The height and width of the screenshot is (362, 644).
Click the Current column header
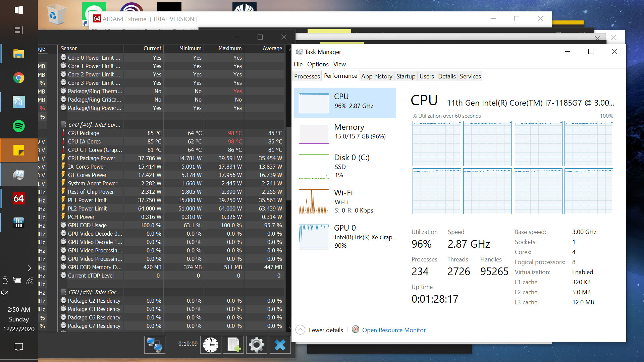tap(144, 48)
